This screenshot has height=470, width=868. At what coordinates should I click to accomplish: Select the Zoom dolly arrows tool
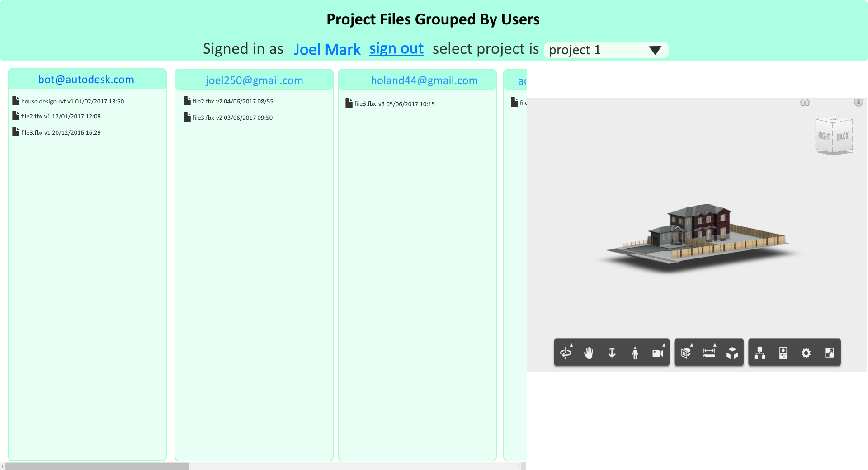click(612, 352)
